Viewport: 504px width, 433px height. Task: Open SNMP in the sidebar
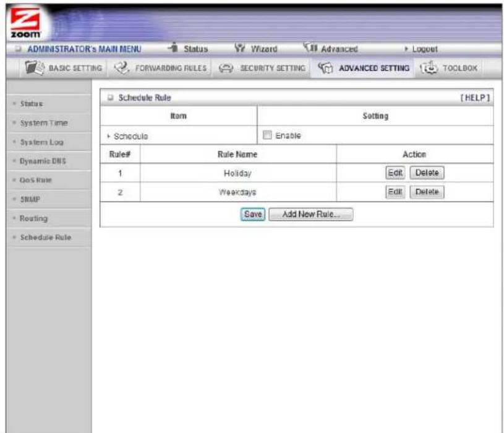tap(30, 199)
